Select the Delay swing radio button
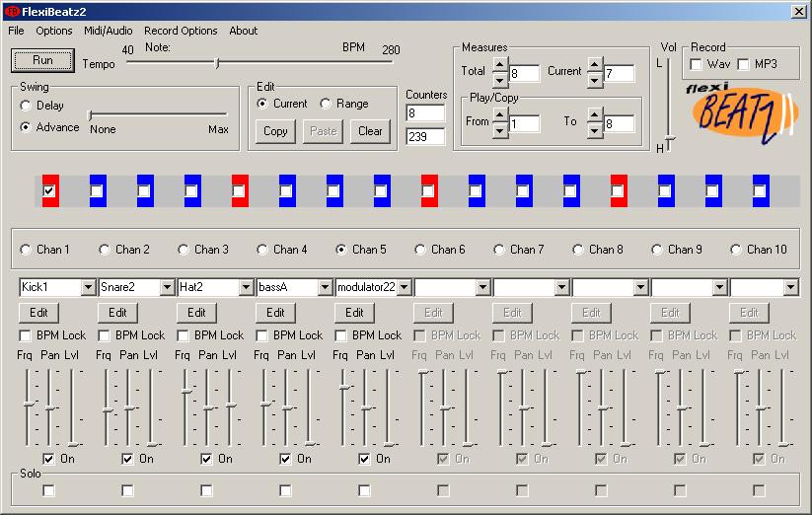This screenshot has height=515, width=812. coord(26,106)
